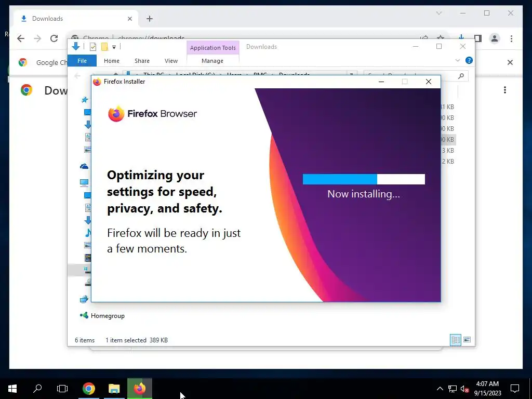532x399 pixels.
Task: Open taskbar clock and date
Action: (x=487, y=389)
